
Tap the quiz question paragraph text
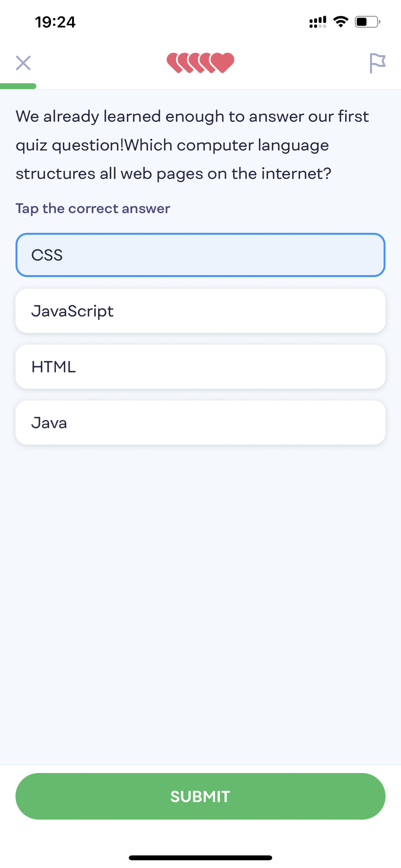pos(192,145)
